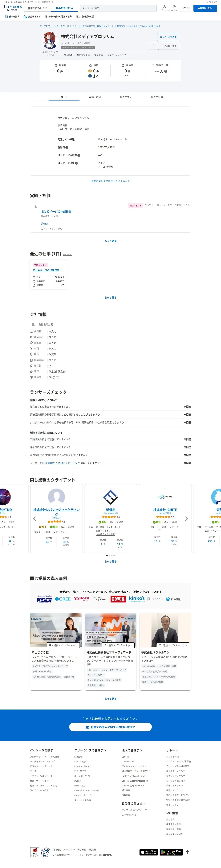Click the mediablossom profile avatar
Image resolution: width=221 pixels, height=868 pixels.
(50, 40)
